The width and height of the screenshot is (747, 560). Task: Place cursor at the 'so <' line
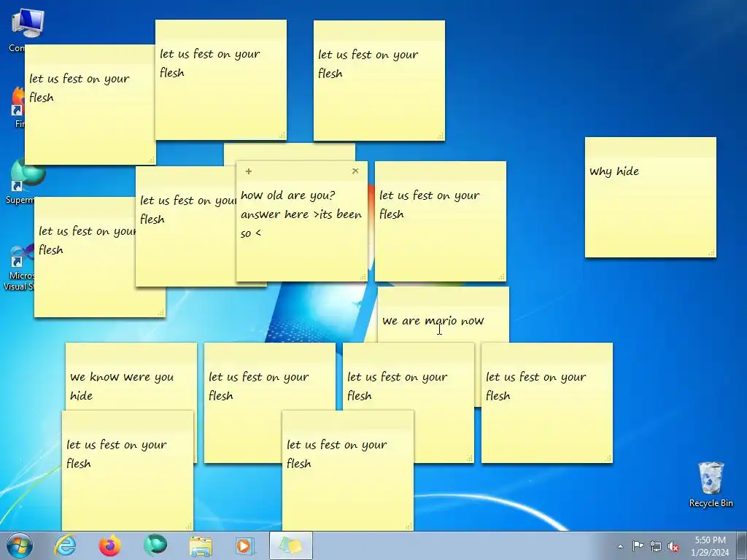pos(251,233)
